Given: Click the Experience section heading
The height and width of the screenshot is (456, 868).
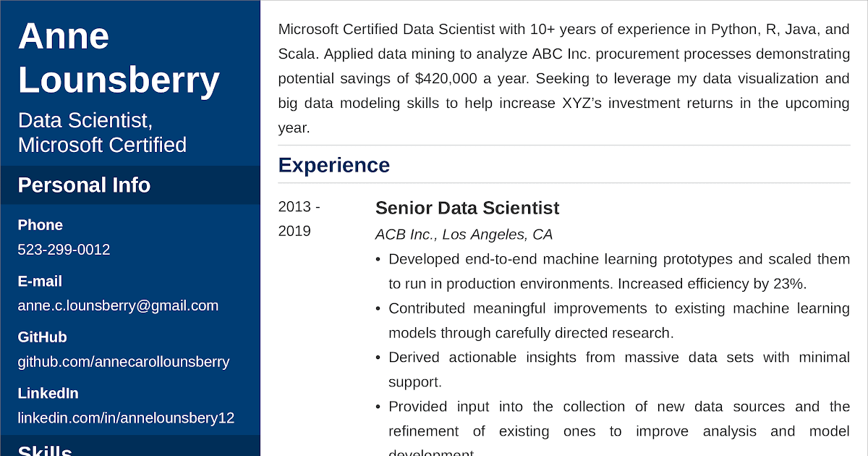Looking at the screenshot, I should [333, 165].
